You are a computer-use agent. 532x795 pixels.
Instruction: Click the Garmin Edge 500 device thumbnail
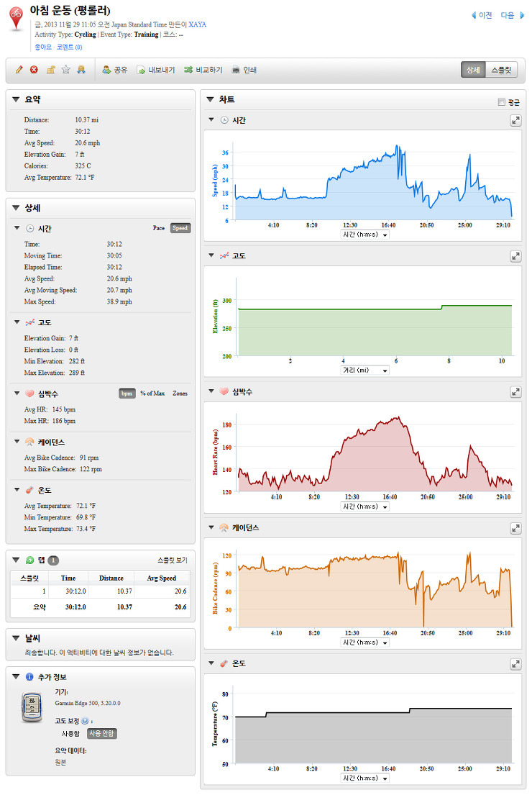(32, 707)
